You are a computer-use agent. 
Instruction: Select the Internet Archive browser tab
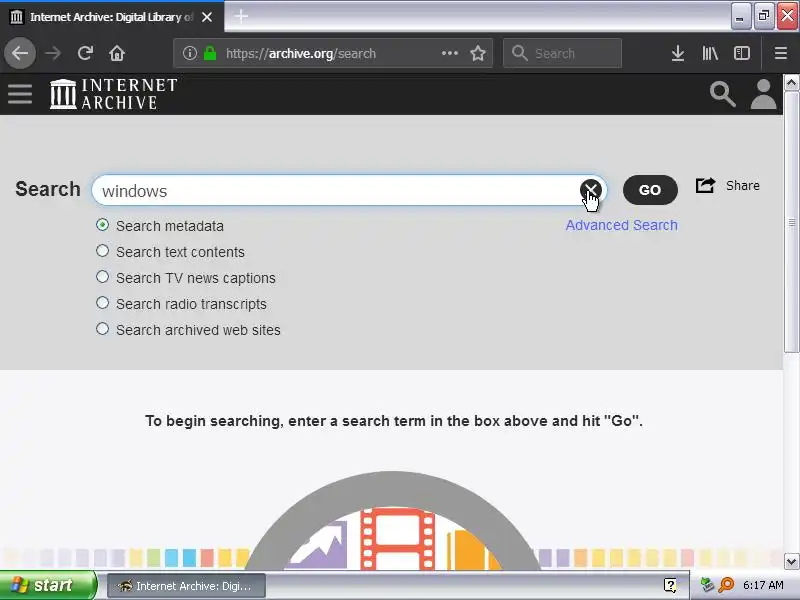111,17
